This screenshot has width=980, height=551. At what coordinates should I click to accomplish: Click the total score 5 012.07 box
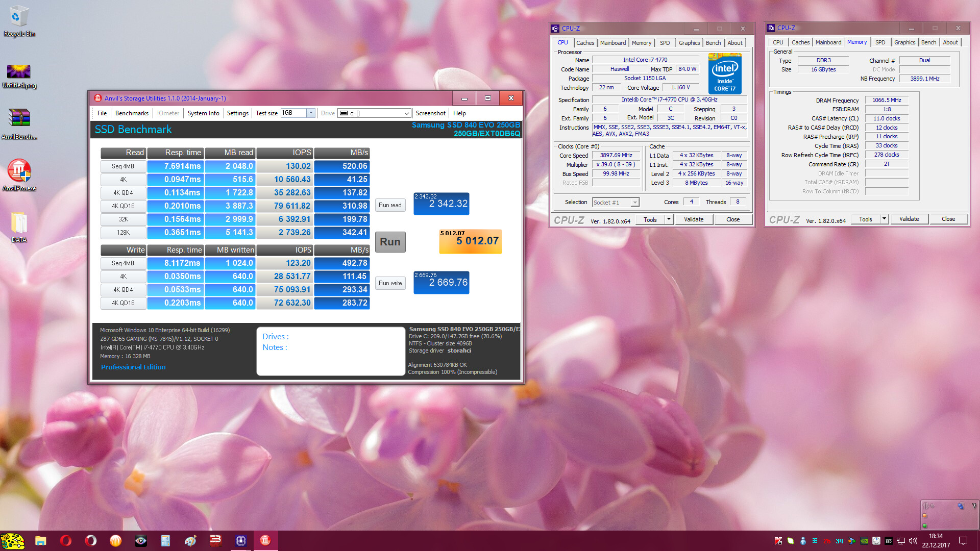(x=470, y=241)
